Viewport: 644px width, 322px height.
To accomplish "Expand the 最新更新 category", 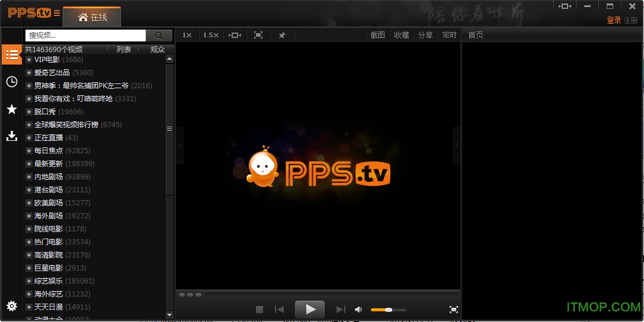I will coord(29,164).
